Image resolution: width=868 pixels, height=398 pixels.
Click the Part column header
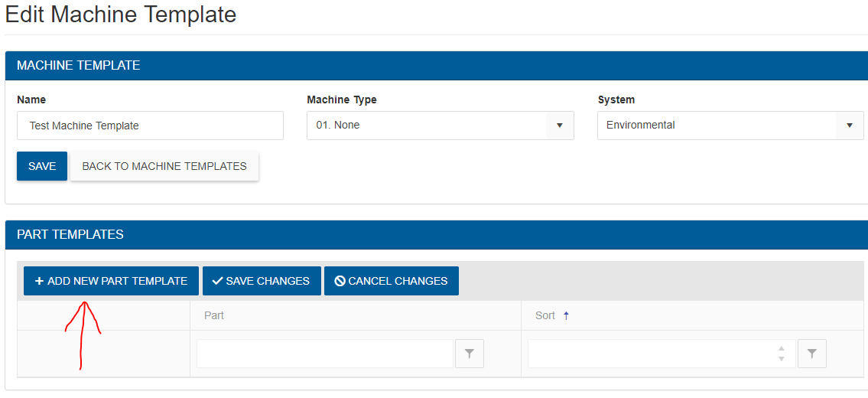214,315
